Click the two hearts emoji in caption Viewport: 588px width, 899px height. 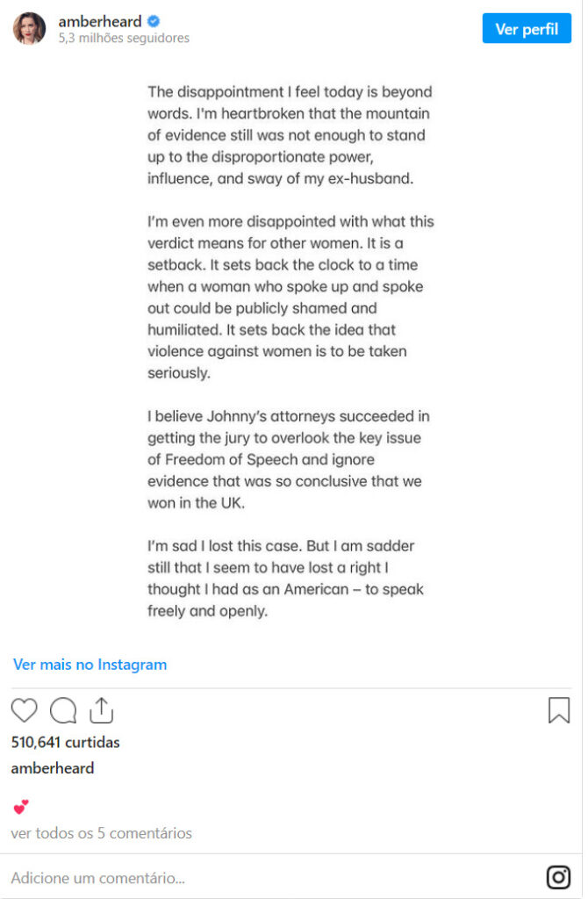[x=21, y=805]
